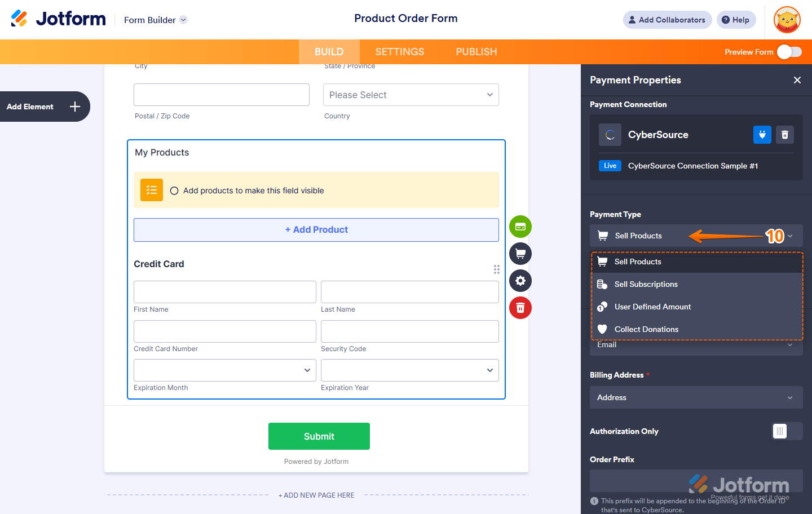Click the Add Element button
This screenshot has height=514, width=812.
pos(44,107)
